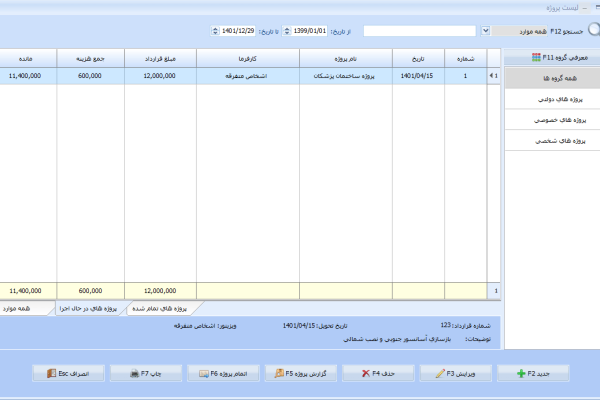
Task: Click the row indicator arrow for row 1
Action: point(494,76)
